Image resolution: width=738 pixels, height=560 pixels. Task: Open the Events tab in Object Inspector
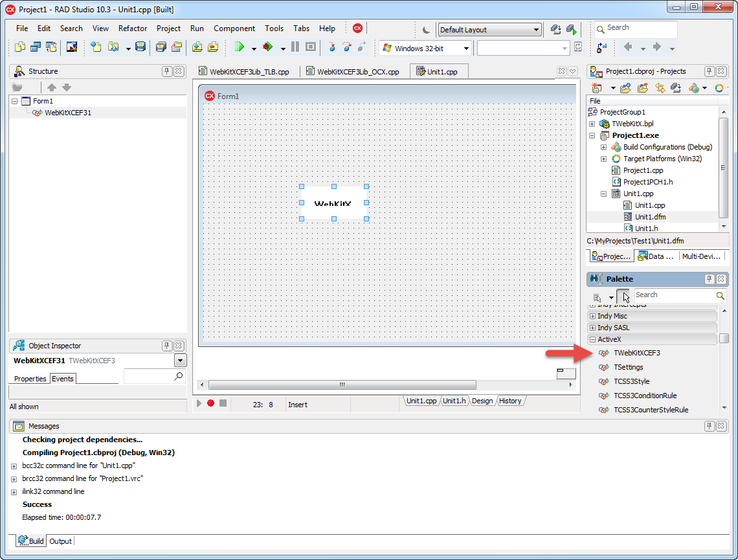pos(63,378)
